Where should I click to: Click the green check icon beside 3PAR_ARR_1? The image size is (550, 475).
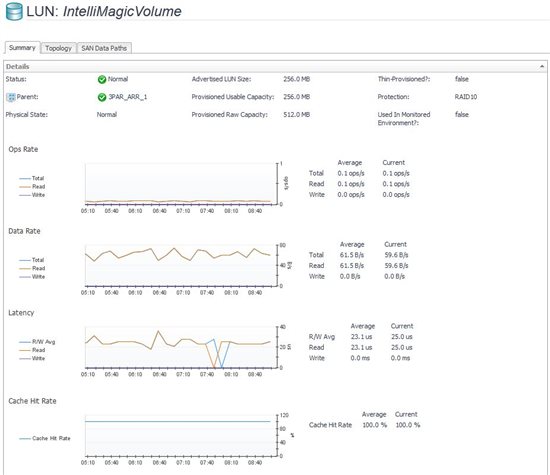pyautogui.click(x=102, y=97)
